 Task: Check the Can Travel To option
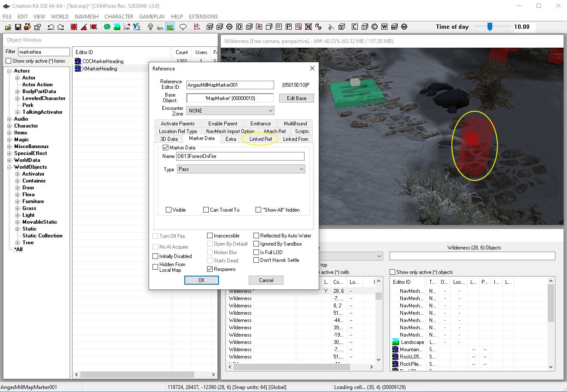click(206, 210)
